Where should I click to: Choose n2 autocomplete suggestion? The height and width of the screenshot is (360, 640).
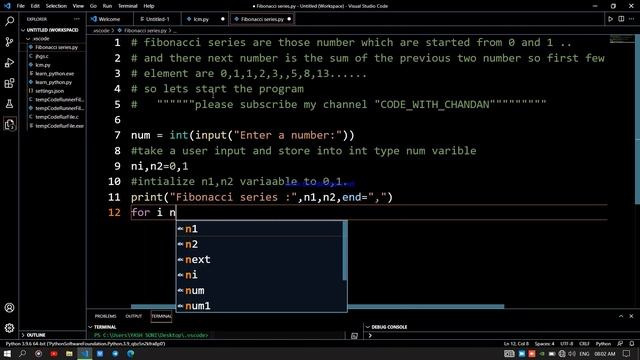click(x=261, y=244)
